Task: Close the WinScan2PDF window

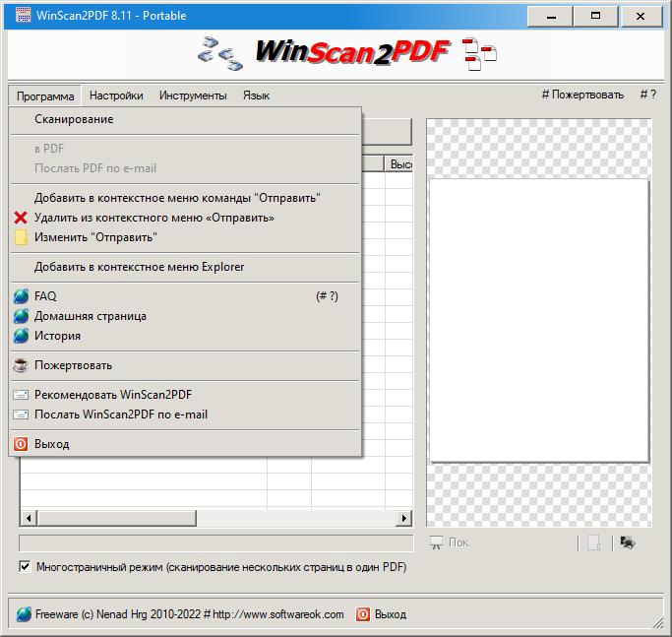Action: 641,17
